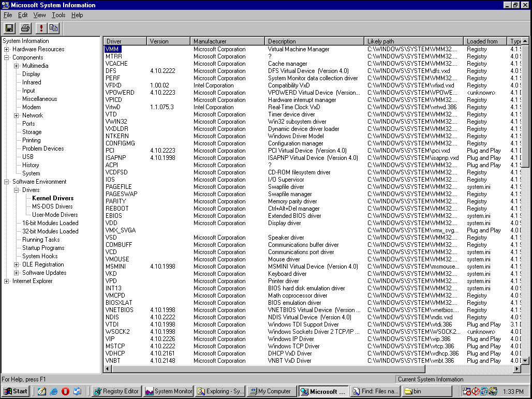Expand the OLE Registration node
This screenshot has width=532, height=399.
pos(16,264)
